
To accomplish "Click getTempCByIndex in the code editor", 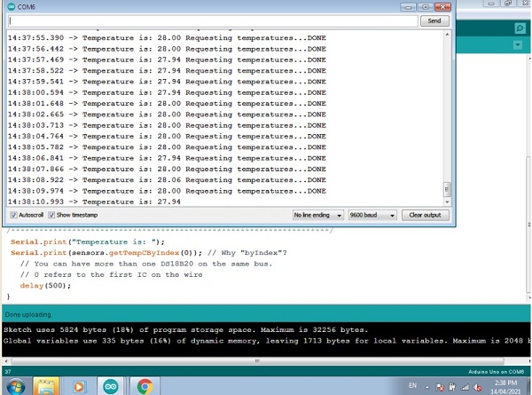I will pos(144,253).
